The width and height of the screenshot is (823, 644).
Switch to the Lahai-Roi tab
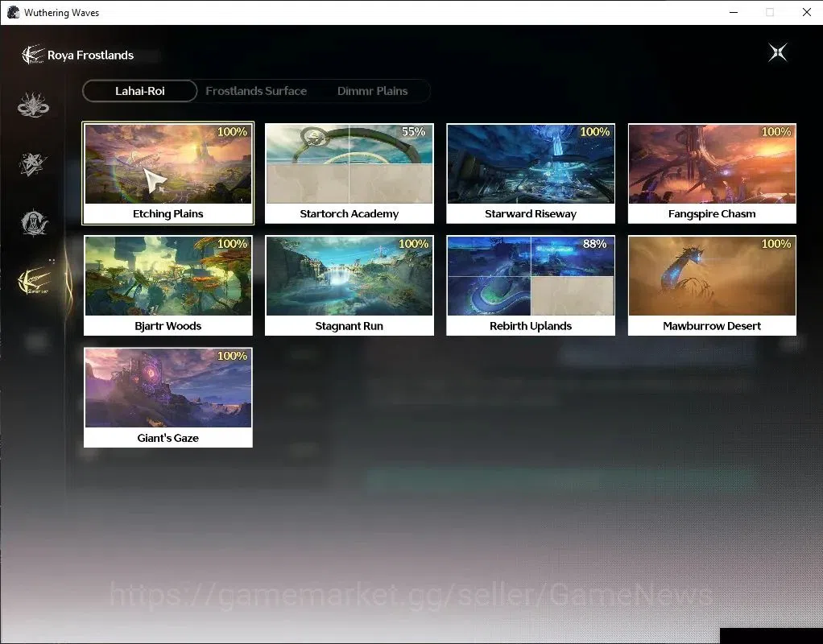point(139,91)
